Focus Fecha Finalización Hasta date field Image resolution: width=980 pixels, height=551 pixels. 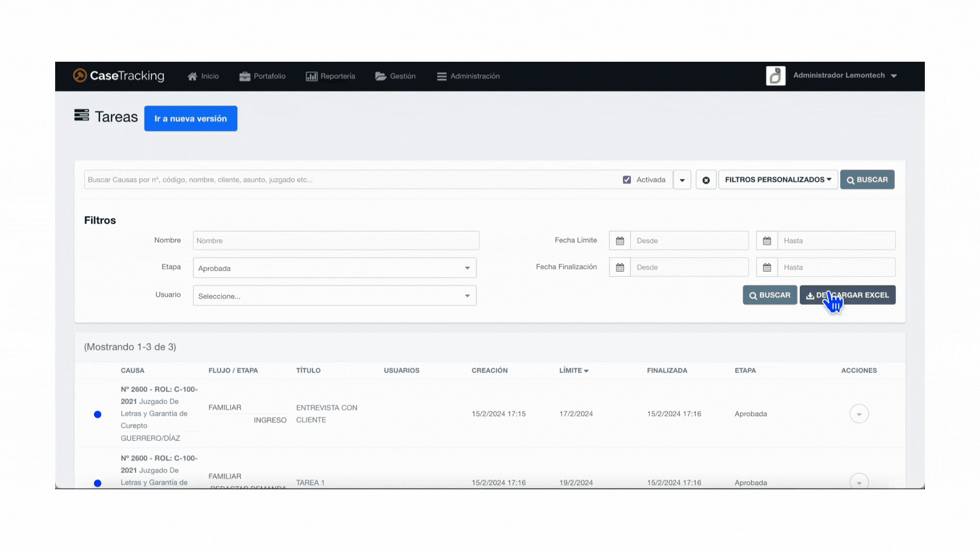pyautogui.click(x=837, y=267)
